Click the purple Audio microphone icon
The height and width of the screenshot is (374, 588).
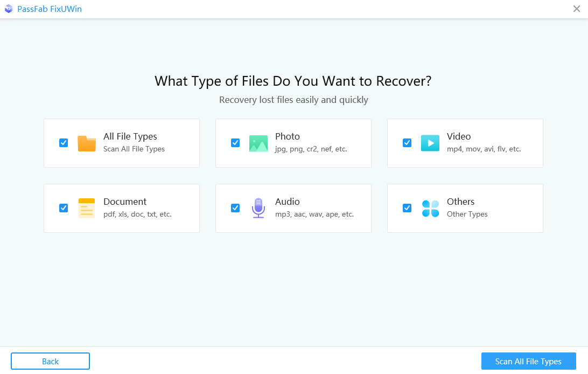[x=258, y=208]
